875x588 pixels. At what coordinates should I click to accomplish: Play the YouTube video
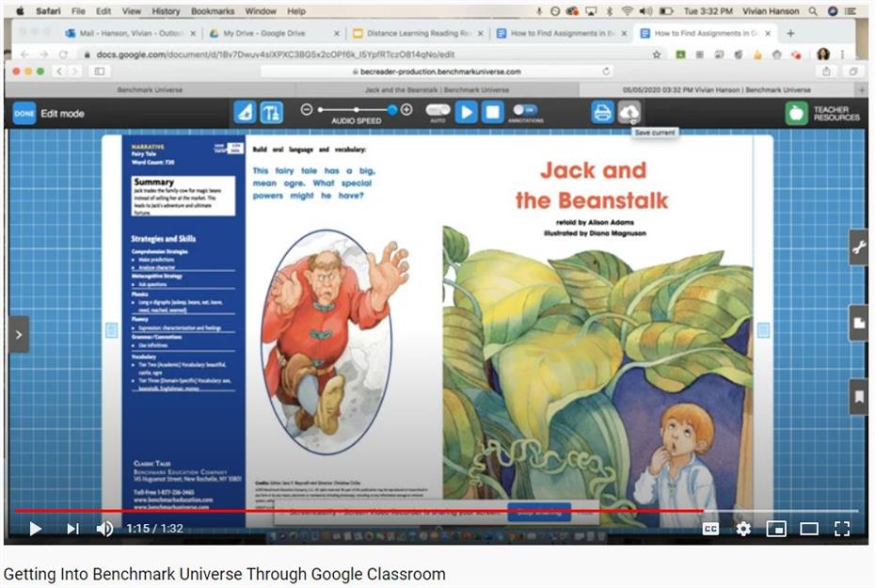35,529
